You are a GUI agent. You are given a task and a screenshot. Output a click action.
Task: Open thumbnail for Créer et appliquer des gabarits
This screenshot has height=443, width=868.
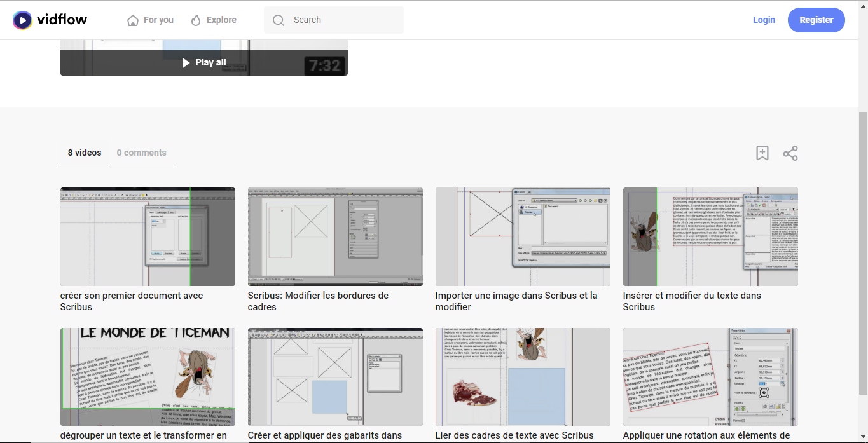point(335,377)
